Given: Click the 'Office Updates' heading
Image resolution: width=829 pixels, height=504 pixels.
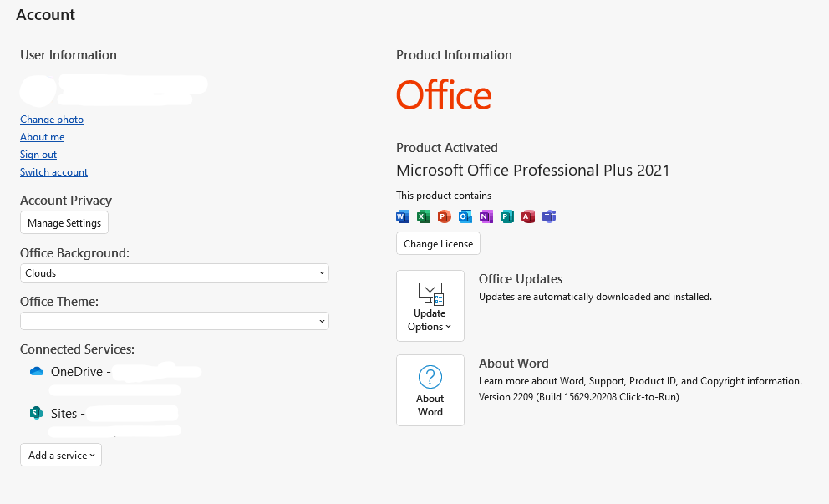Looking at the screenshot, I should pyautogui.click(x=521, y=278).
